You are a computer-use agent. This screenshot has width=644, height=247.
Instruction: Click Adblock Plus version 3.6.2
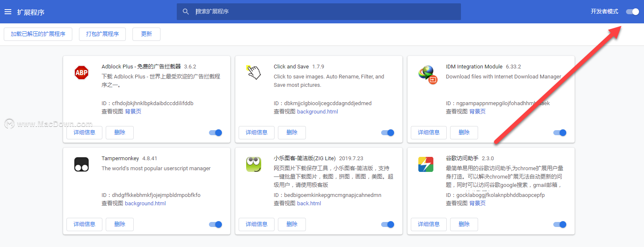point(190,67)
